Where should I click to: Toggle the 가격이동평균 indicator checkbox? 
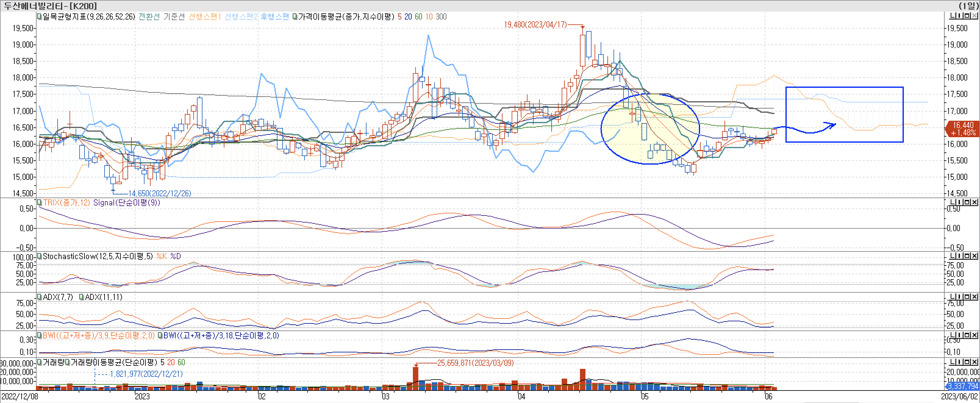pyautogui.click(x=295, y=17)
